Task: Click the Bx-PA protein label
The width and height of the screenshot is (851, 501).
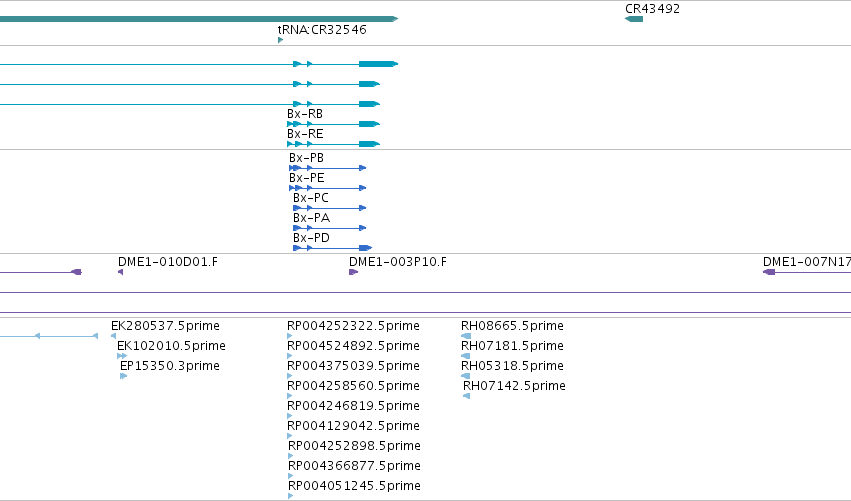Action: click(311, 218)
